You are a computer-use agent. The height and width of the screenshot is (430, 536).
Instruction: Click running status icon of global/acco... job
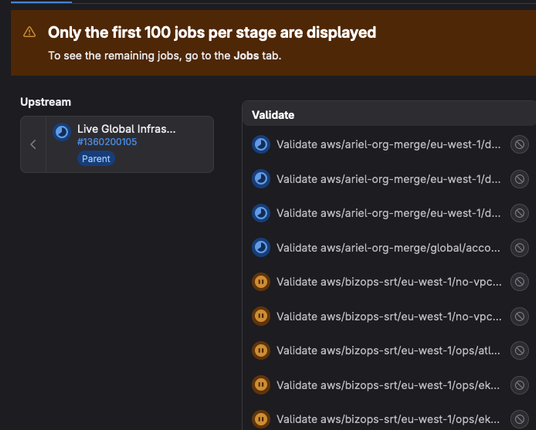[x=261, y=247]
